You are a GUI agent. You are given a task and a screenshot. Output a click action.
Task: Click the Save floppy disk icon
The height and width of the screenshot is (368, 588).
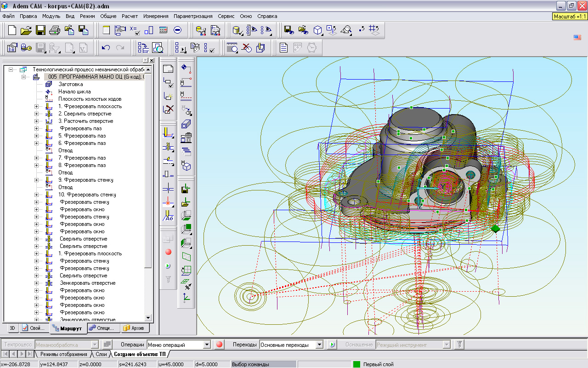(x=40, y=30)
